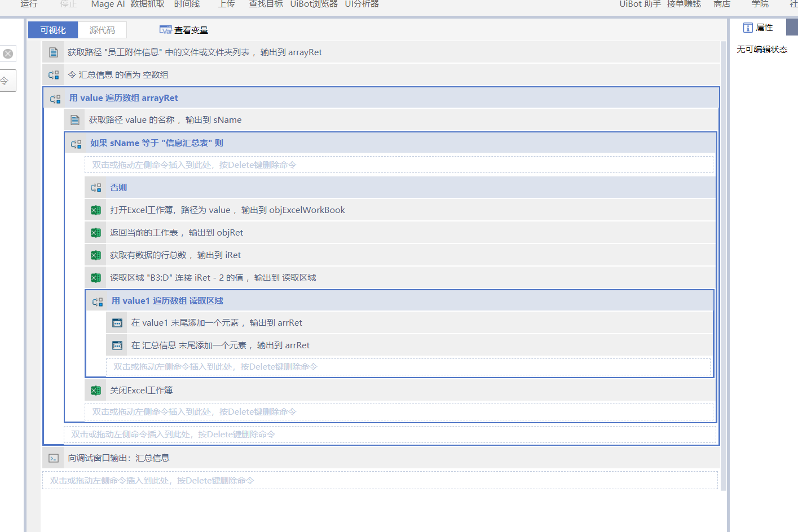The width and height of the screenshot is (798, 532).
Task: Switch to the 可视化 tab
Action: click(53, 30)
